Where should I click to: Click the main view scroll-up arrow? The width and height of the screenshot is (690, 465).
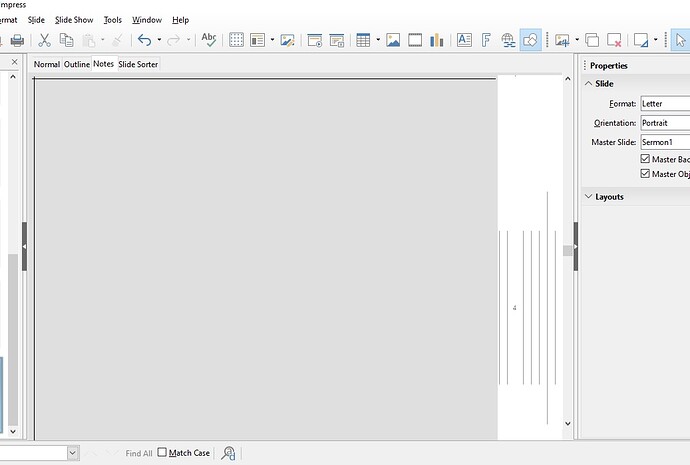pyautogui.click(x=568, y=79)
